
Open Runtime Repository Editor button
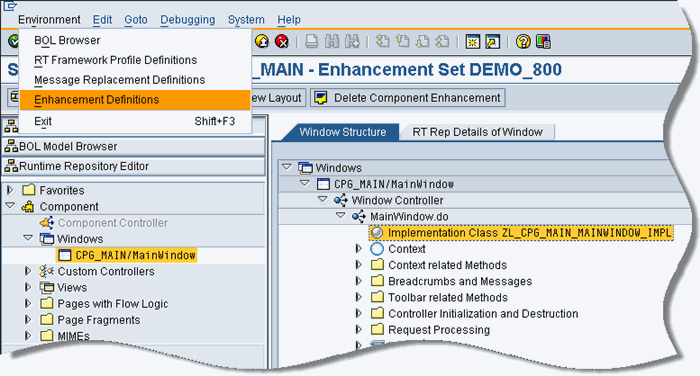(x=133, y=166)
